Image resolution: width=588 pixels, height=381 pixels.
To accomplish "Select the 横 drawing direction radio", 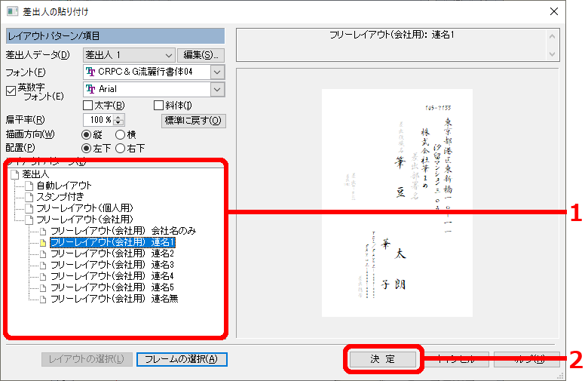I will pos(120,134).
